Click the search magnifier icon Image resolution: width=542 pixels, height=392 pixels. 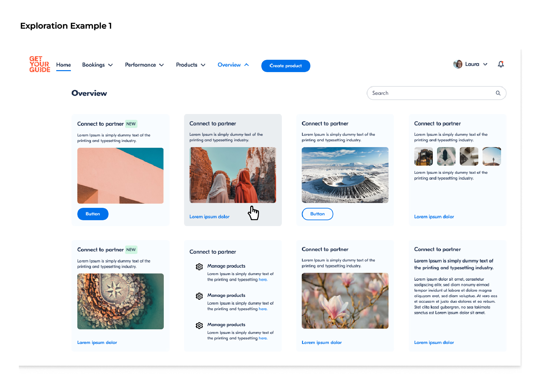(x=498, y=93)
